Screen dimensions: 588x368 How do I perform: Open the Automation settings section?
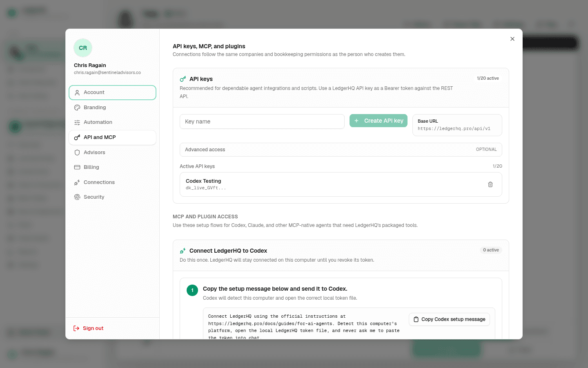[x=112, y=122]
